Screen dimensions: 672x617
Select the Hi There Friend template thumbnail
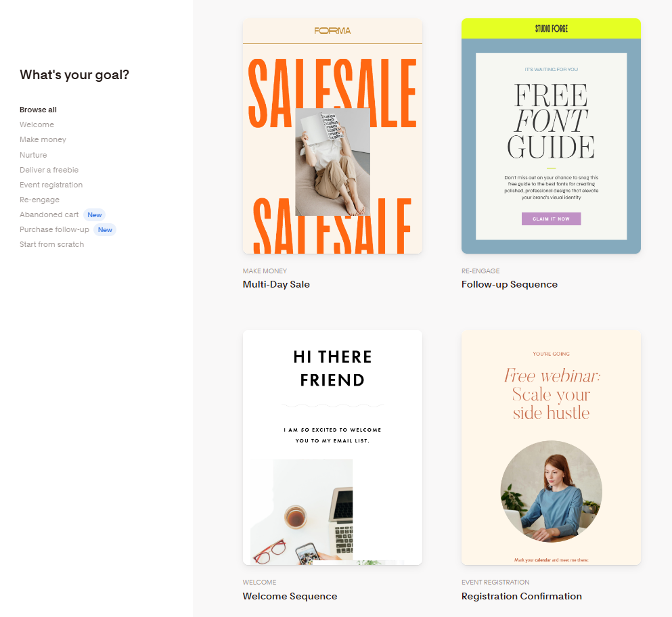tap(332, 448)
